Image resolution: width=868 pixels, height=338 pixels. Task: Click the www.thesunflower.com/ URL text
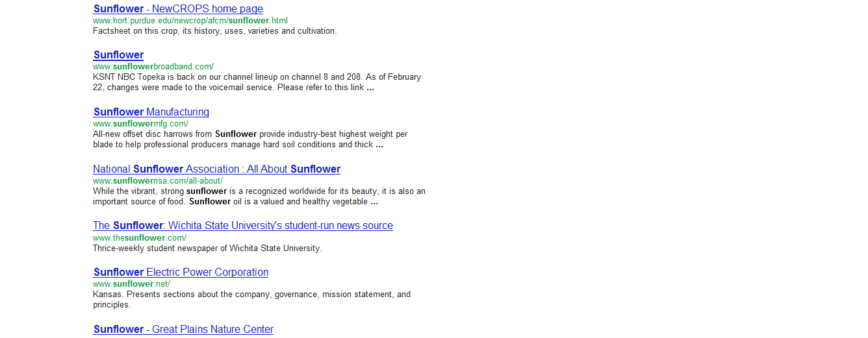tap(140, 238)
